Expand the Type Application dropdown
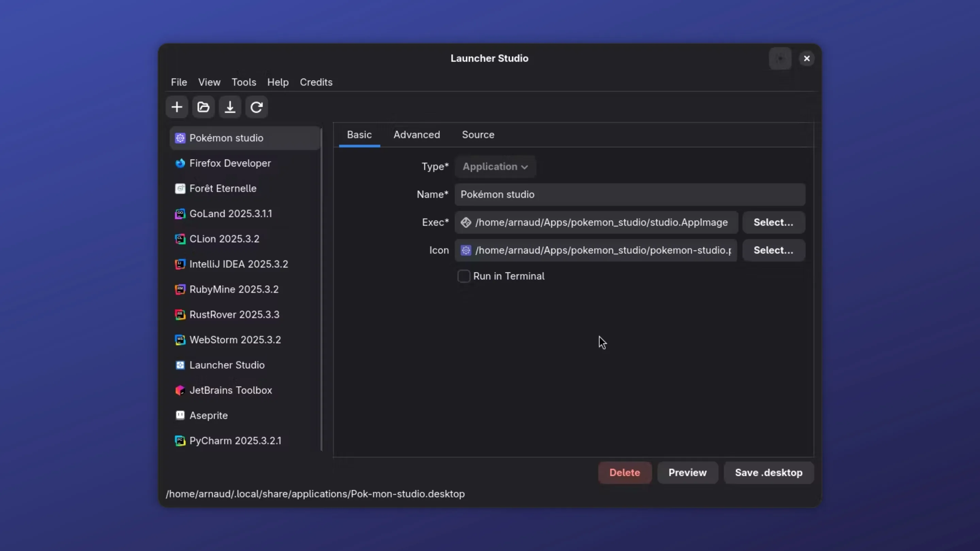The image size is (980, 551). pyautogui.click(x=495, y=167)
